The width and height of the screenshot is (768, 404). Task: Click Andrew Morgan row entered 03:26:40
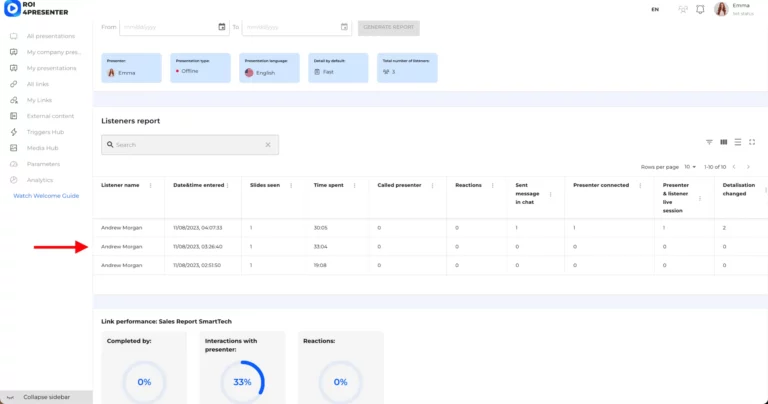[431, 246]
